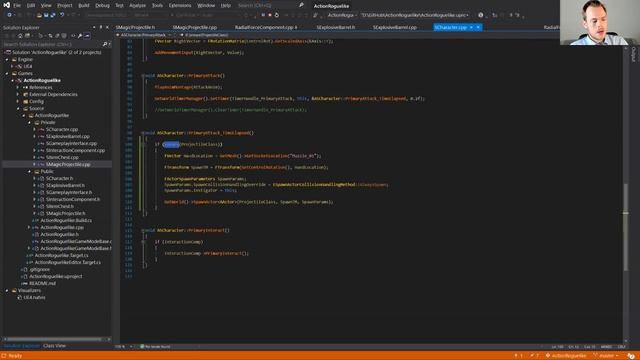Select ActionRoguelike.Build.cs file
640x360 pixels.
(66, 220)
